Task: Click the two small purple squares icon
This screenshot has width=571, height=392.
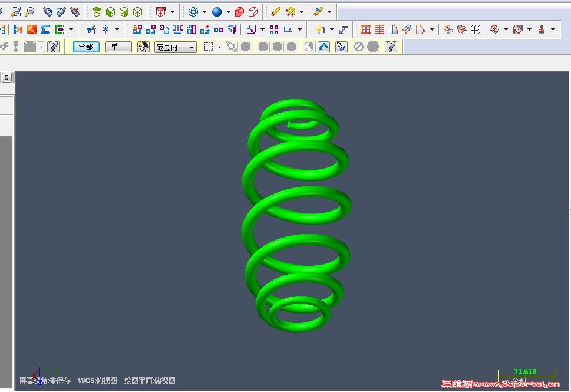Action: click(219, 29)
